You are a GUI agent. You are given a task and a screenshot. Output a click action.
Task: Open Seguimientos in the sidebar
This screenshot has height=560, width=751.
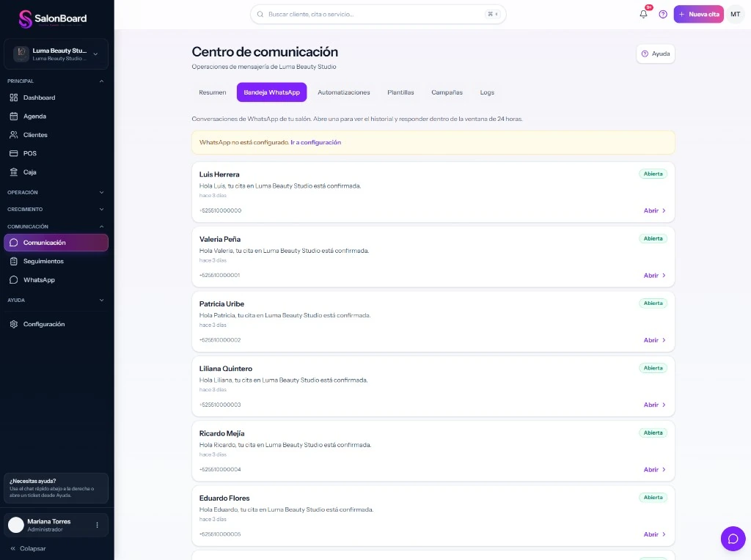[x=56, y=262]
